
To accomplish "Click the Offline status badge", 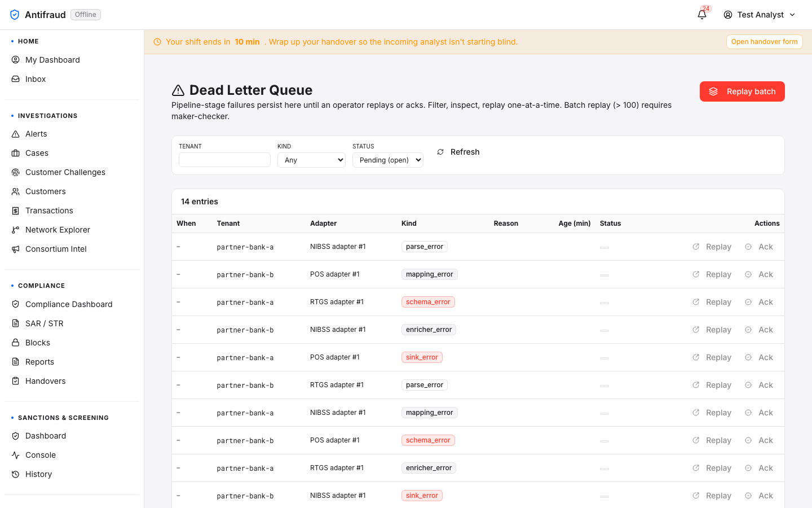I will pos(86,15).
